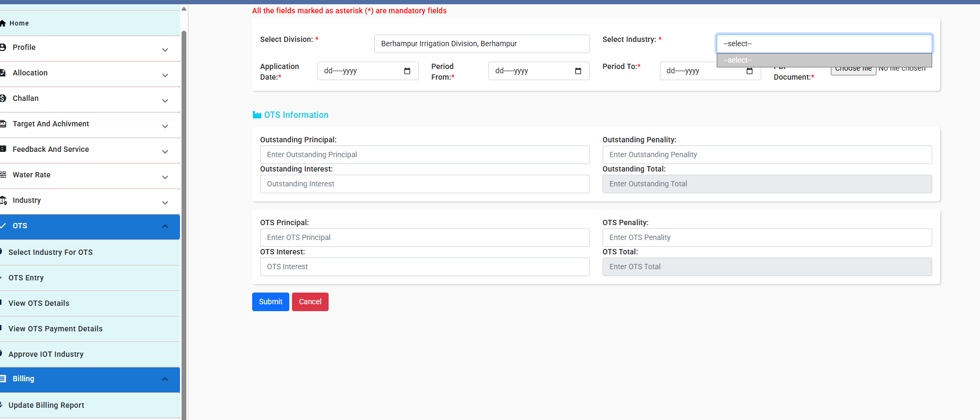Open calendar picker for Period To
The height and width of the screenshot is (420, 980).
tap(750, 71)
